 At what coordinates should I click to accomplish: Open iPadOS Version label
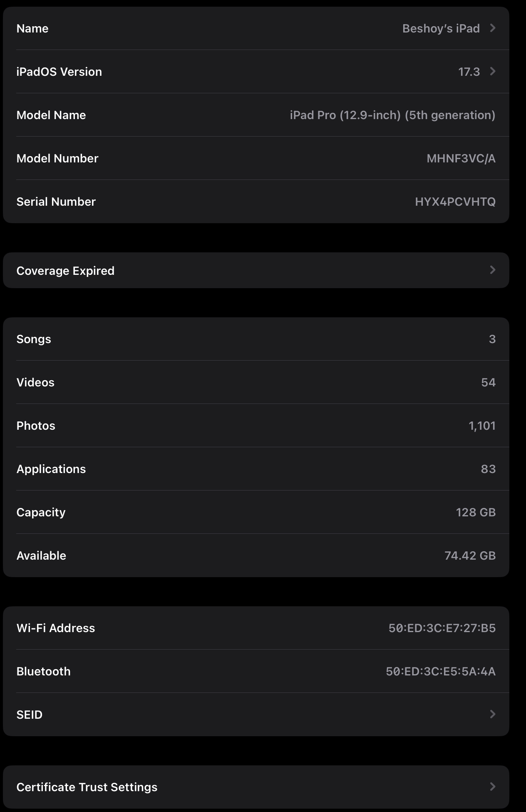coord(59,72)
